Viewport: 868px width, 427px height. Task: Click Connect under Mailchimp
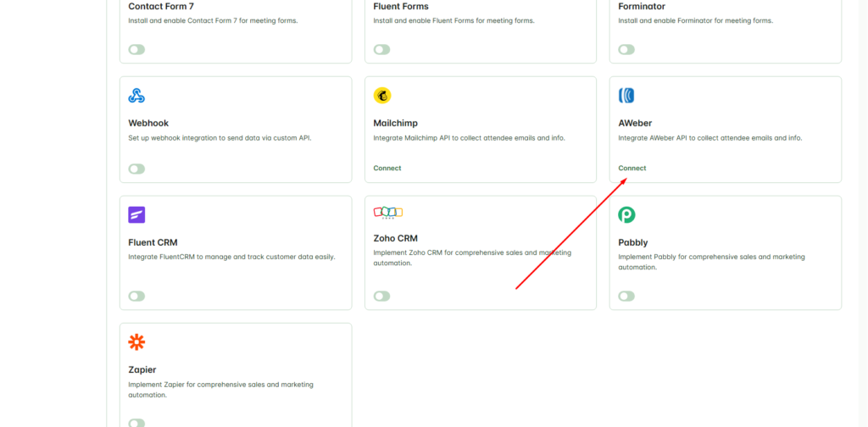coord(387,168)
